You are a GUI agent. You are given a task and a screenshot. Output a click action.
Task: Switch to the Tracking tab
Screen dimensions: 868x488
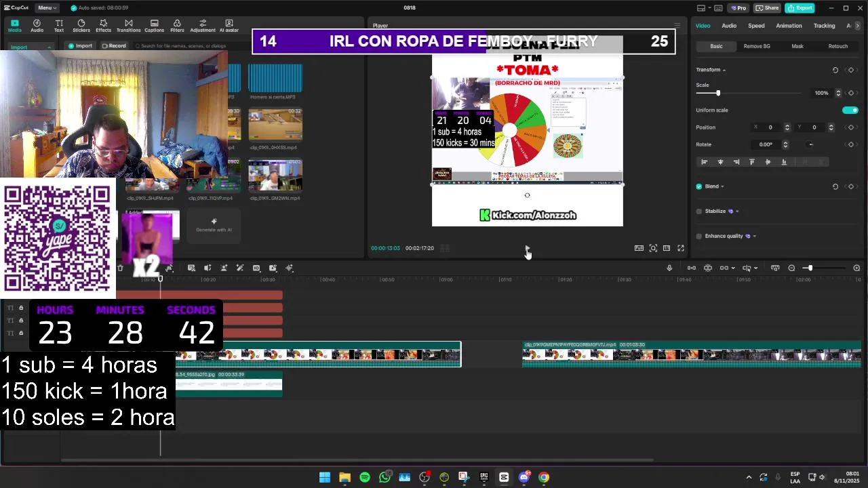[824, 26]
